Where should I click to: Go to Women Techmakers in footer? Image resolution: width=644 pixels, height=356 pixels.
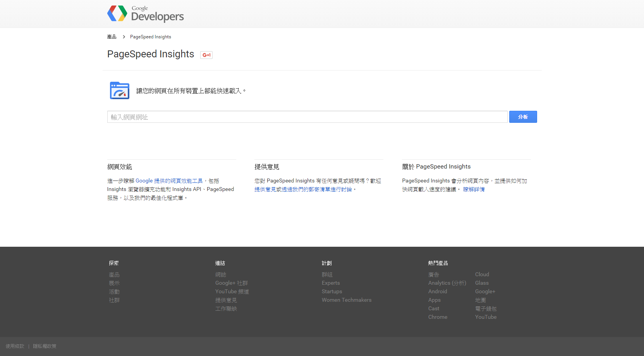click(x=346, y=300)
